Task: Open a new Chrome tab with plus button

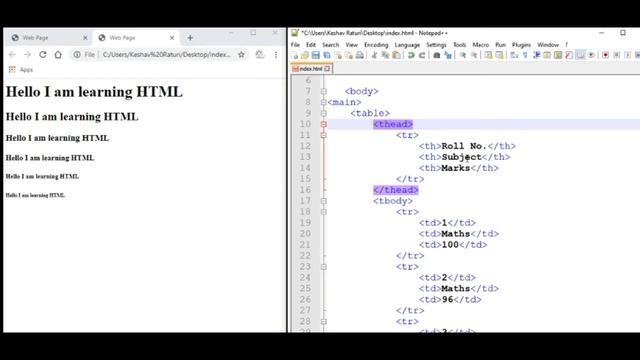Action: (190, 38)
